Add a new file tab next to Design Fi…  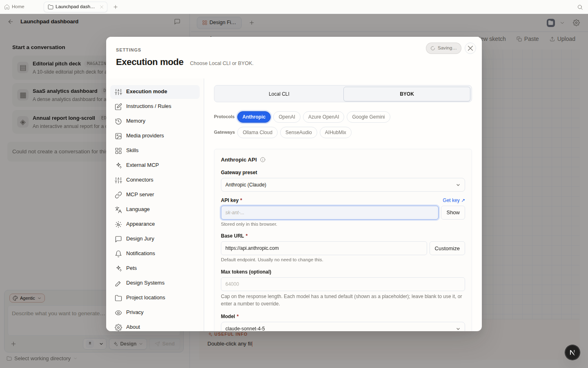(x=252, y=22)
